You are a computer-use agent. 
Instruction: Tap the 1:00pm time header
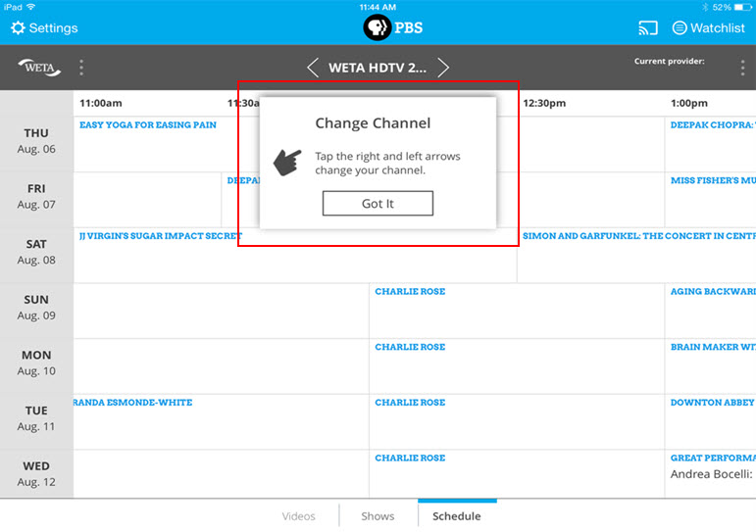[689, 103]
